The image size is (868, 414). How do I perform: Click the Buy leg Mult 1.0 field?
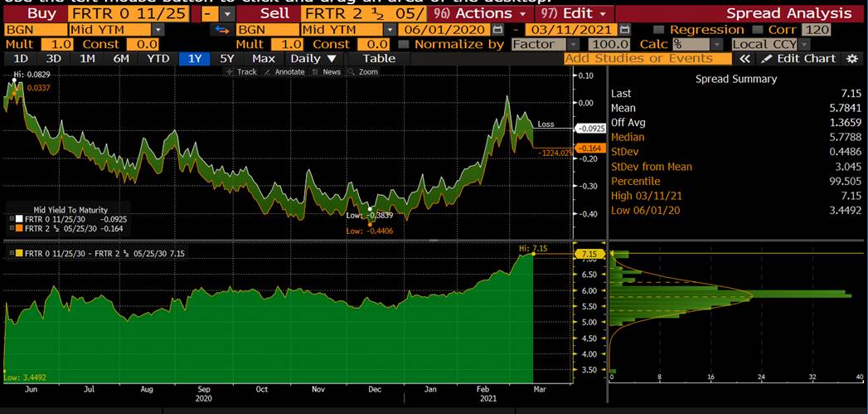[x=57, y=44]
